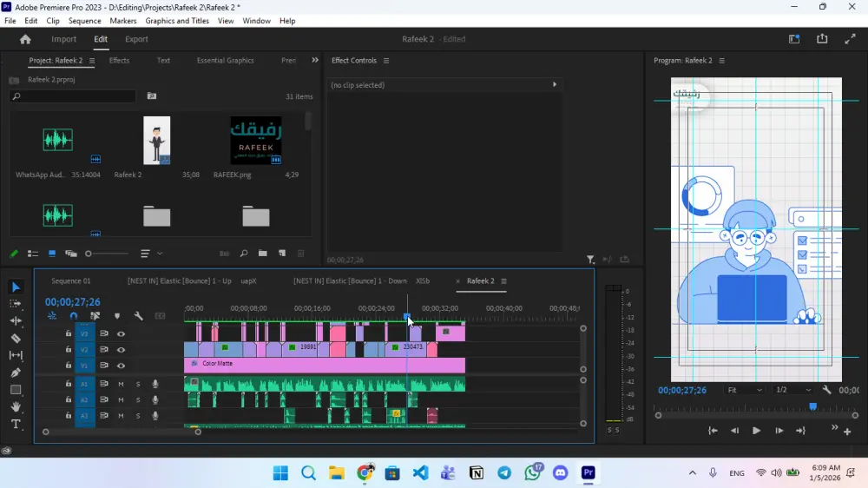Open the Fit zoom level dropdown
This screenshot has width=868, height=488.
tap(745, 390)
